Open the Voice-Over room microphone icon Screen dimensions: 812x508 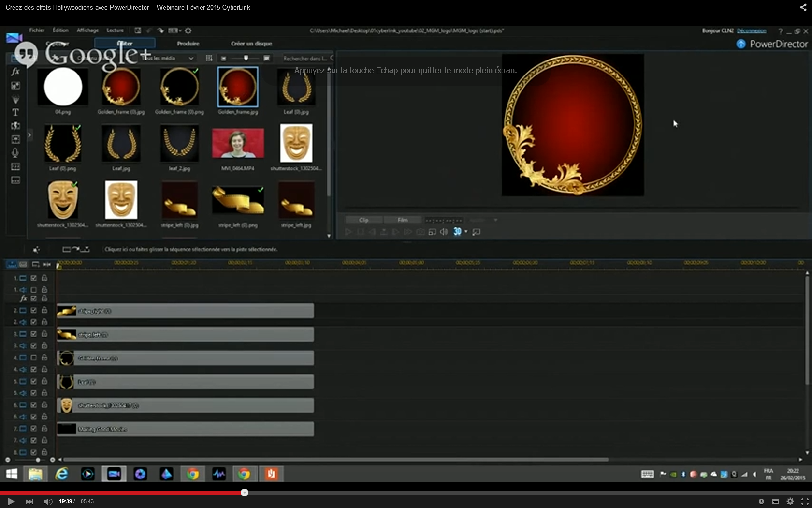[15, 153]
